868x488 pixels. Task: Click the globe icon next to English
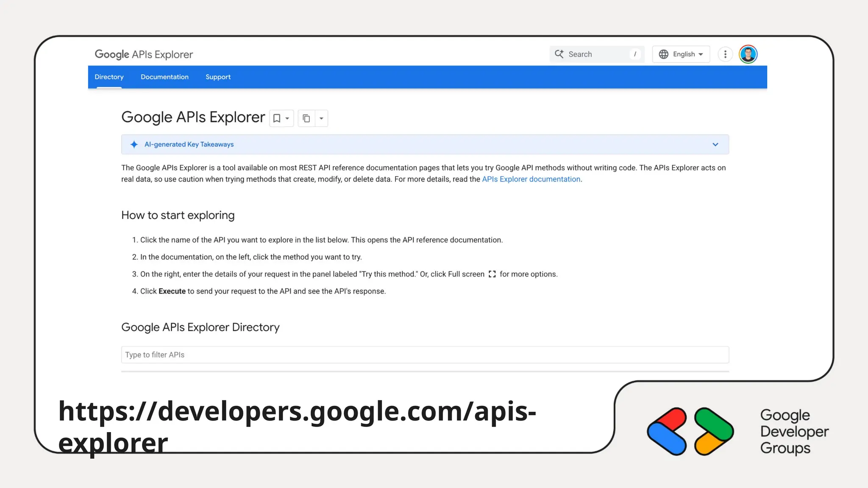[664, 54]
